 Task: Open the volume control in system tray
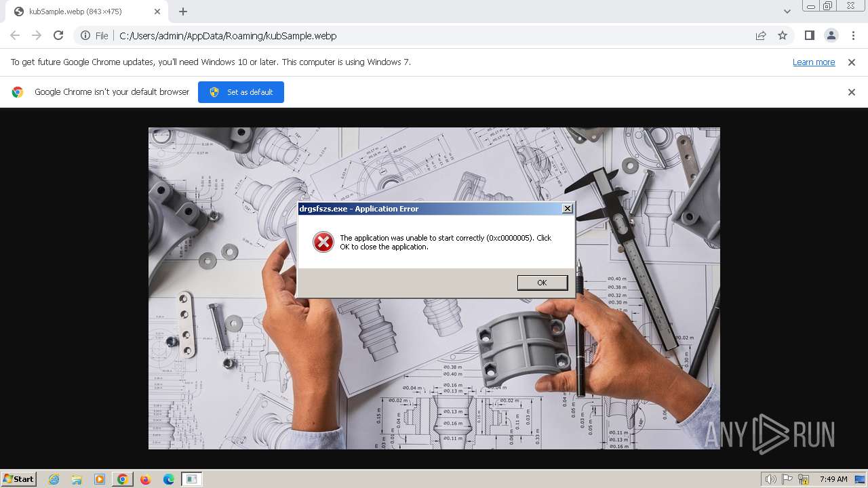pyautogui.click(x=771, y=479)
